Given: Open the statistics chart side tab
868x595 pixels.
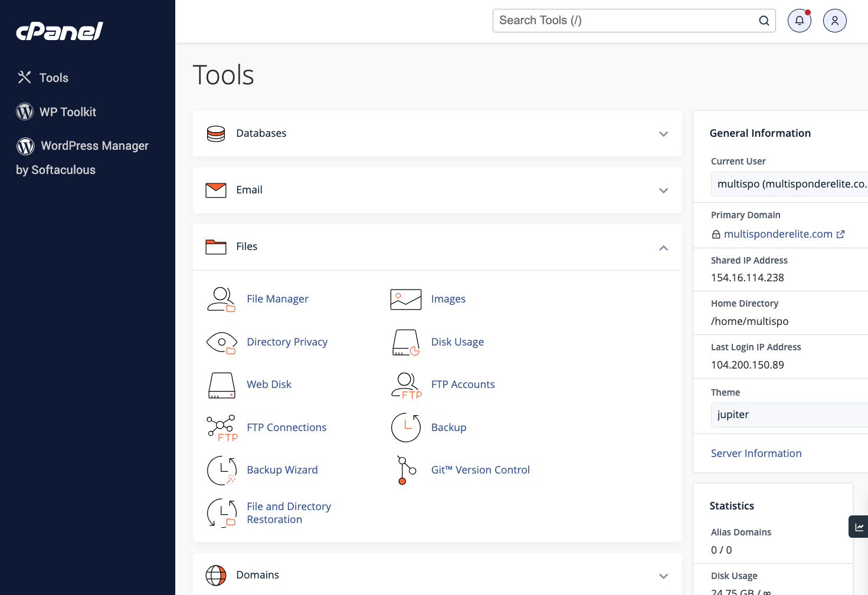Looking at the screenshot, I should tap(859, 527).
